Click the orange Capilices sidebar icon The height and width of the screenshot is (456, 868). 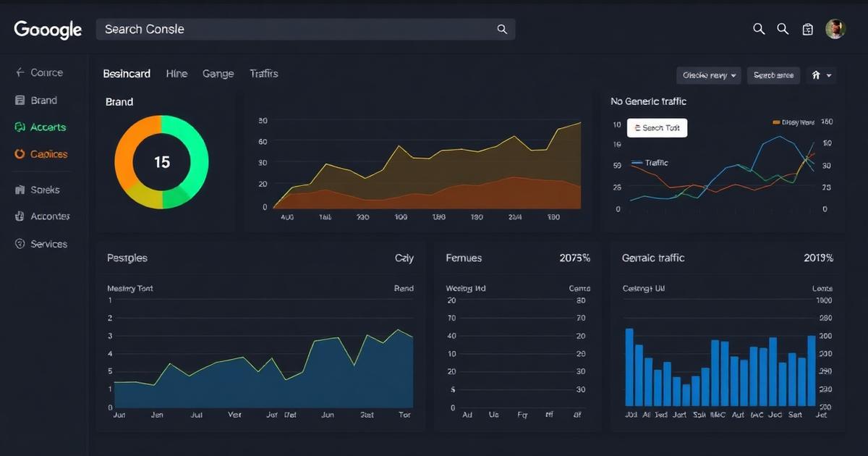pyautogui.click(x=20, y=154)
